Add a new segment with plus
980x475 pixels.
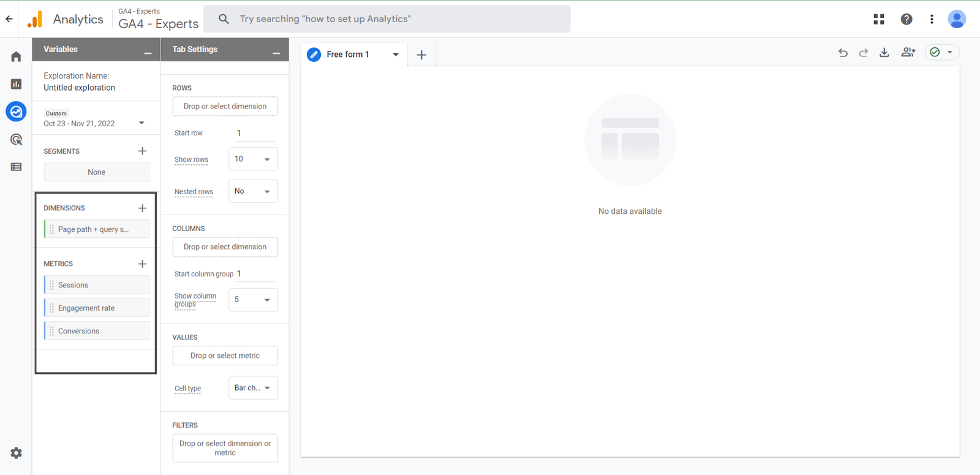pyautogui.click(x=142, y=151)
